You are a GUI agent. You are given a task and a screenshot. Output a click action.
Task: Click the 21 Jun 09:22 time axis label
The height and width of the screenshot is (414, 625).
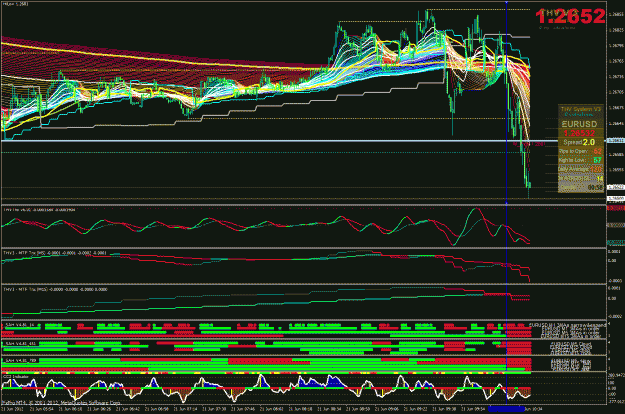[415, 409]
